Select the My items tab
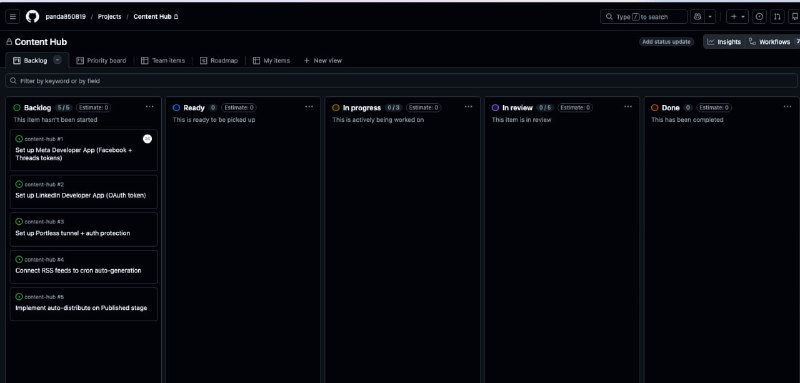The width and height of the screenshot is (800, 383). (271, 60)
